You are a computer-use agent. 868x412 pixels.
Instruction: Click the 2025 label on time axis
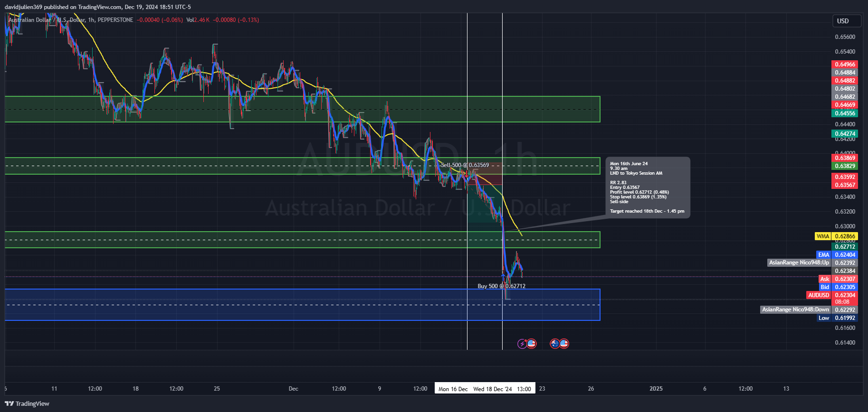[656, 389]
